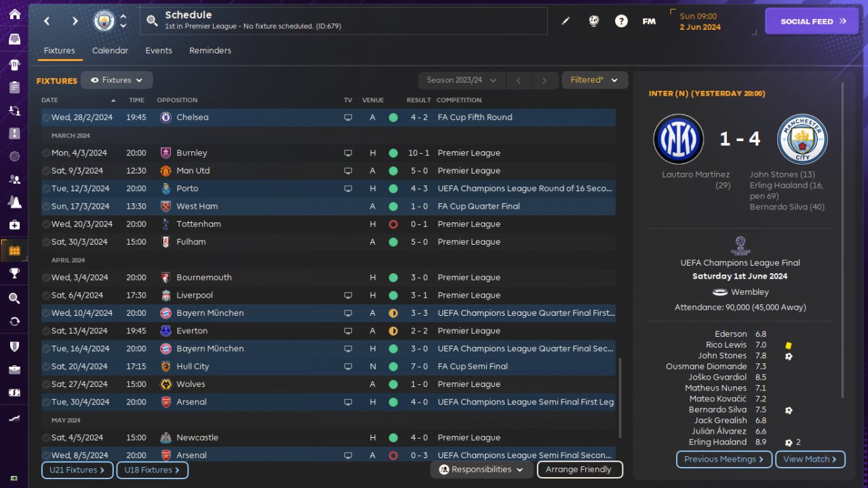Open the Inbox from the sidebar
Viewport: 868px width, 488px height.
(x=14, y=39)
